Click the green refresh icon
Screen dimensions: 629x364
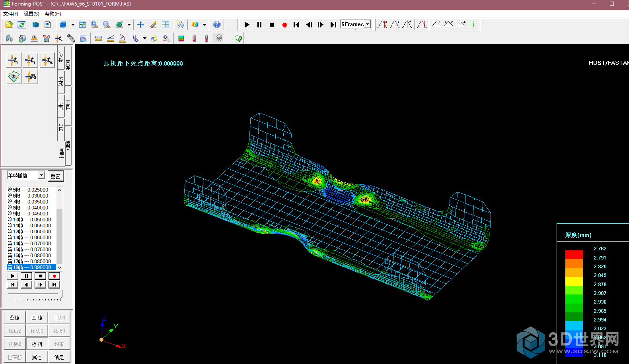click(x=21, y=25)
